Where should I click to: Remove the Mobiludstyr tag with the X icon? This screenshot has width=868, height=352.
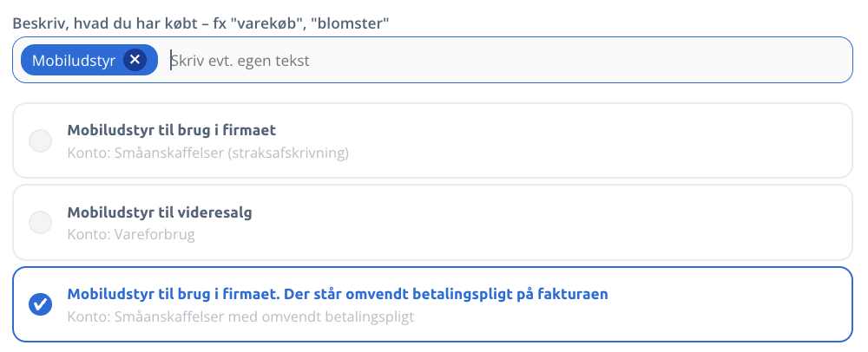pyautogui.click(x=135, y=60)
